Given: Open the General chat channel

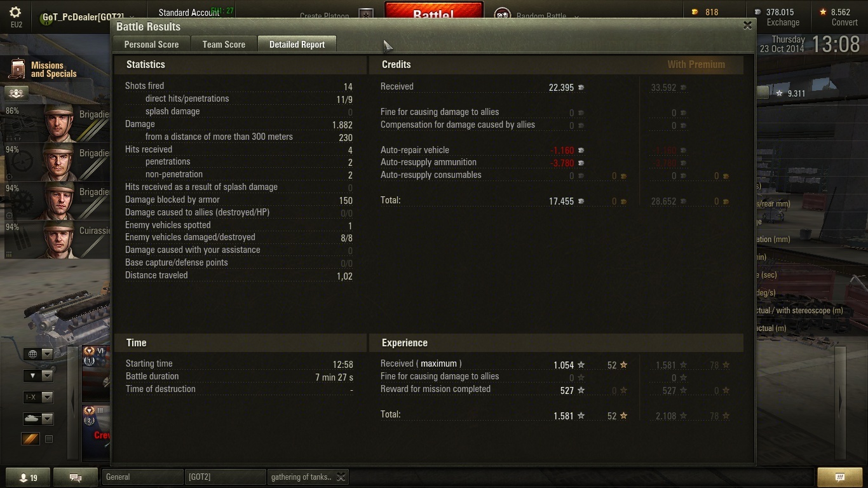Looking at the screenshot, I should point(142,477).
